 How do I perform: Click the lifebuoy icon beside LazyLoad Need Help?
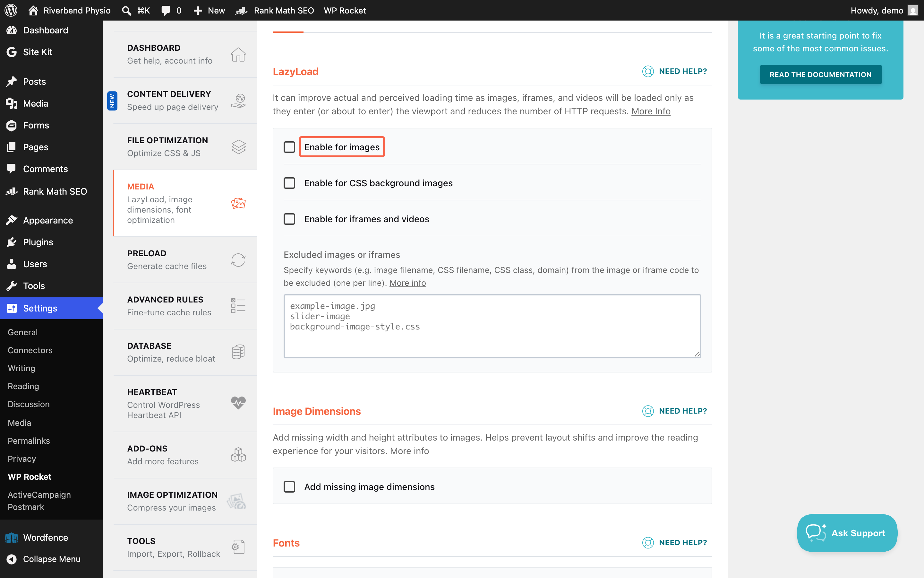tap(648, 72)
